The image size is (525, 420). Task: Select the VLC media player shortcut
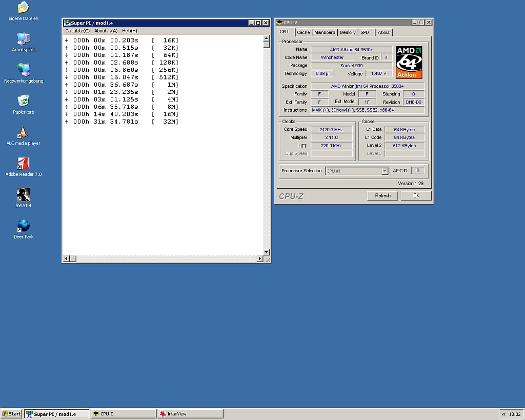[x=23, y=132]
